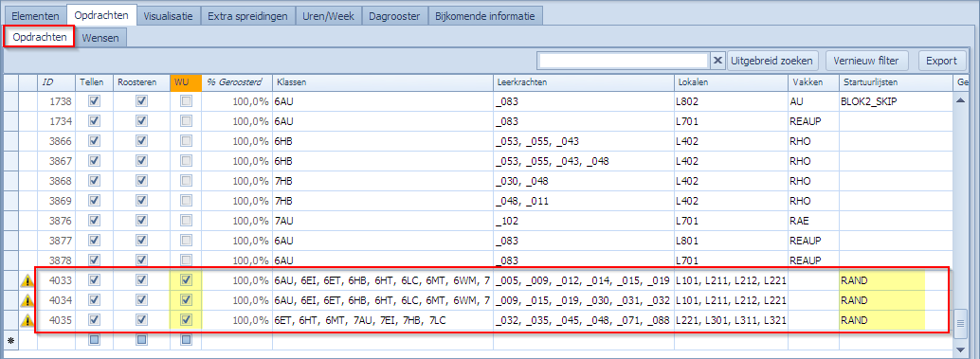The height and width of the screenshot is (359, 980).
Task: Open the Dagrooster tab
Action: [x=395, y=16]
